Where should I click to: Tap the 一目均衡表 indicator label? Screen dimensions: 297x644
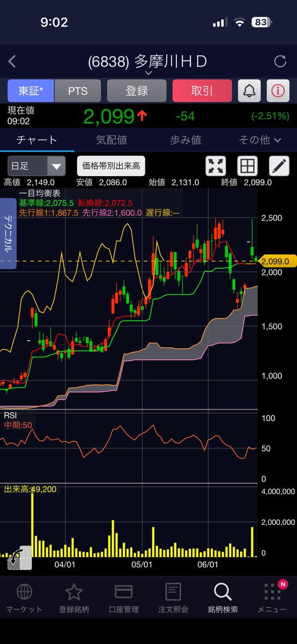click(x=39, y=194)
